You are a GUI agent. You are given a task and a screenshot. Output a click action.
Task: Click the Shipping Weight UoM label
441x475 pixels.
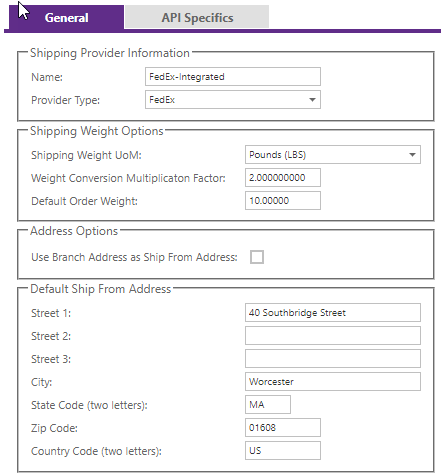86,155
